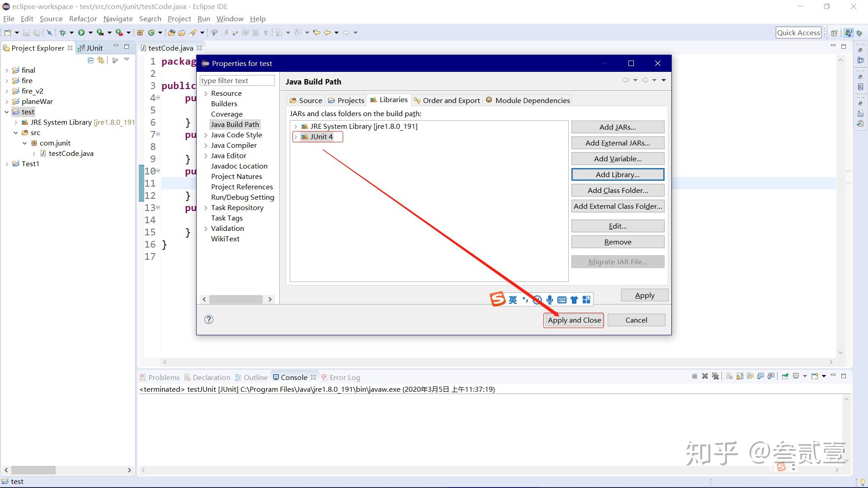
Task: Click the Open Type toolbar icon
Action: [x=172, y=33]
